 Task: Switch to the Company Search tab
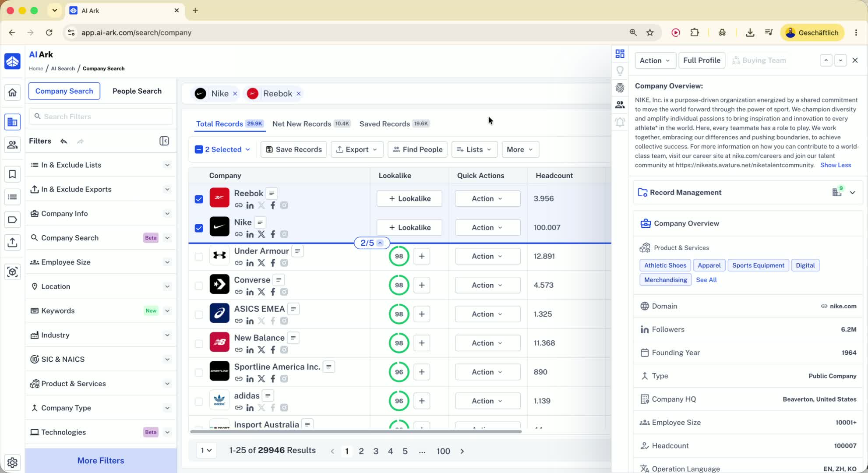(64, 91)
